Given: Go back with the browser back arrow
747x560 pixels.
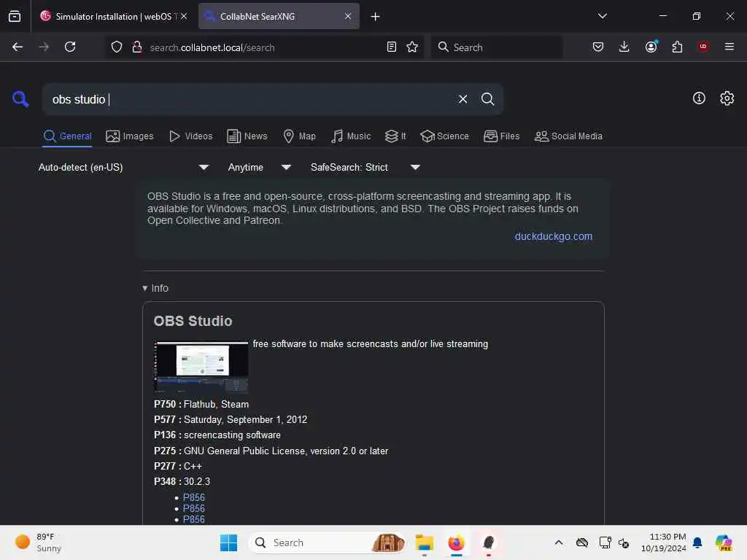Looking at the screenshot, I should point(18,47).
